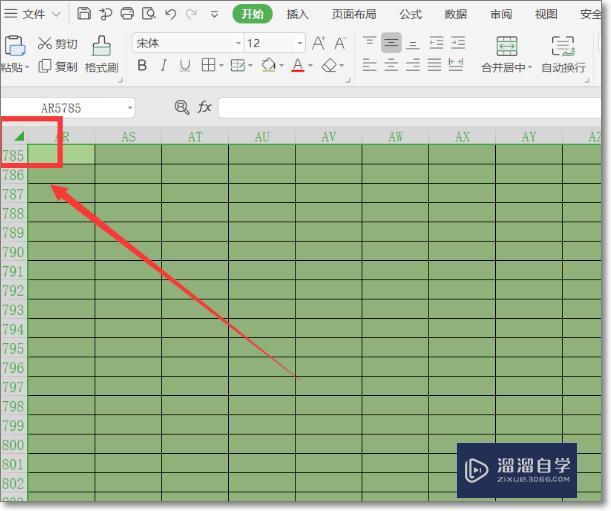
Task: Click distributed alignment icon
Action: 456,65
